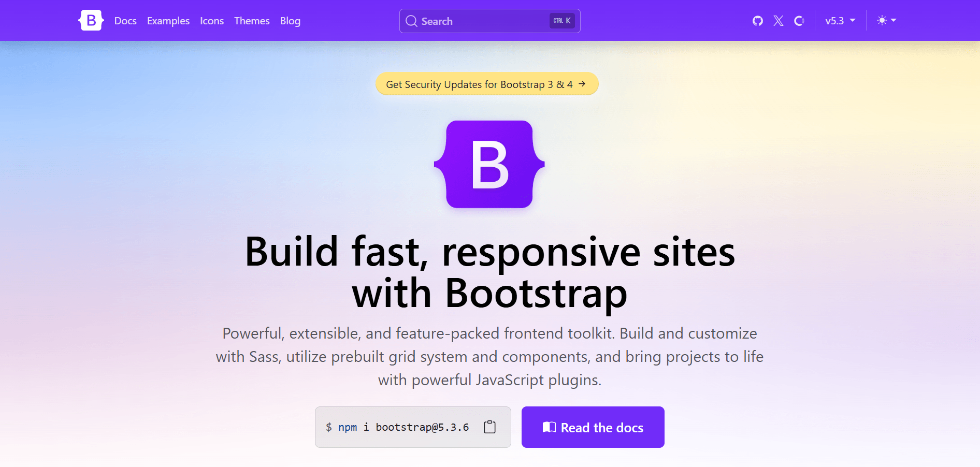Click the magnifier icon in search box
The height and width of the screenshot is (467, 980).
click(x=411, y=21)
